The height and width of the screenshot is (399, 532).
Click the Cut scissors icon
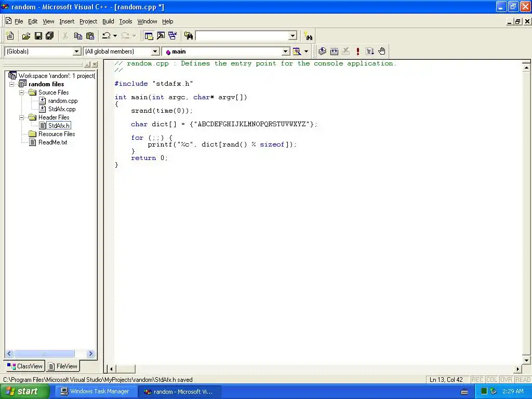pyautogui.click(x=65, y=36)
